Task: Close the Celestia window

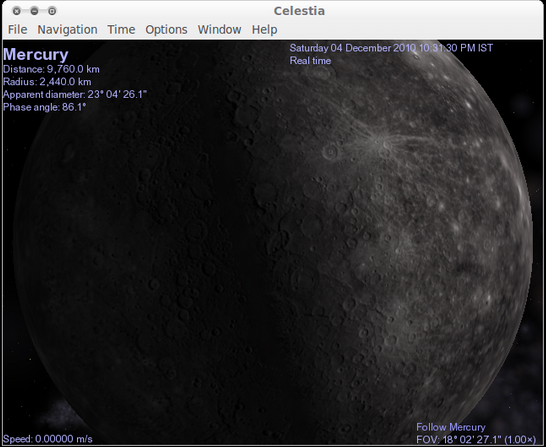Action: (16, 11)
